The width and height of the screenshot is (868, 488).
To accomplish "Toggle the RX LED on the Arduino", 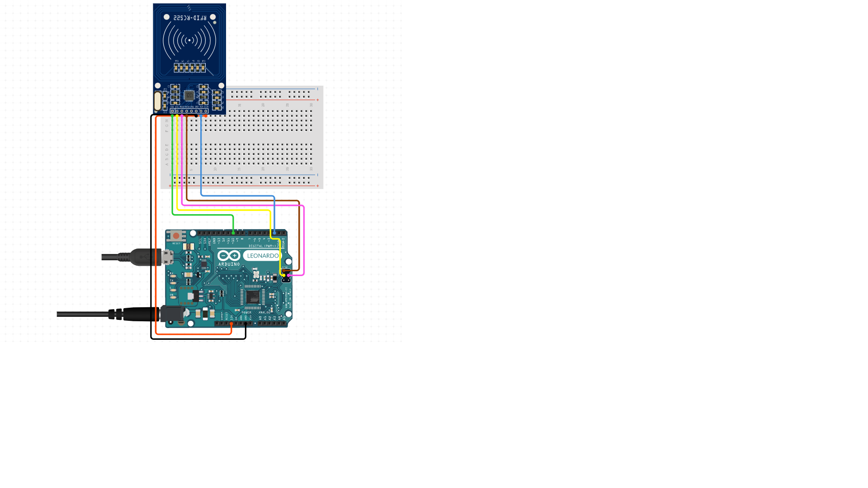I will (173, 275).
